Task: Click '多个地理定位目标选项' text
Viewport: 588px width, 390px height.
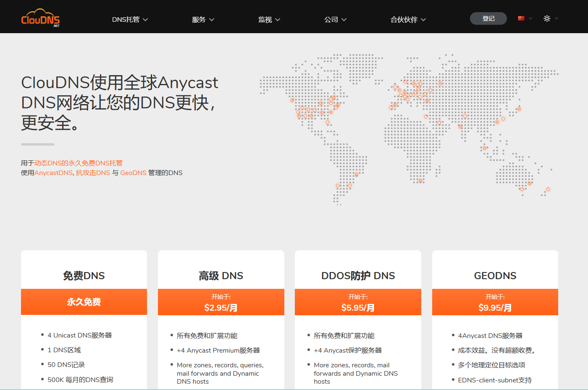Action: 491,365
